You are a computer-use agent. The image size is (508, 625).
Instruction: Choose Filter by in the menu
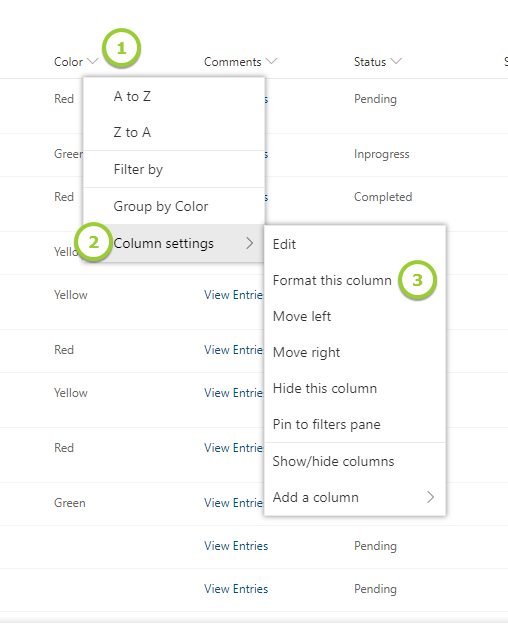[x=174, y=169]
